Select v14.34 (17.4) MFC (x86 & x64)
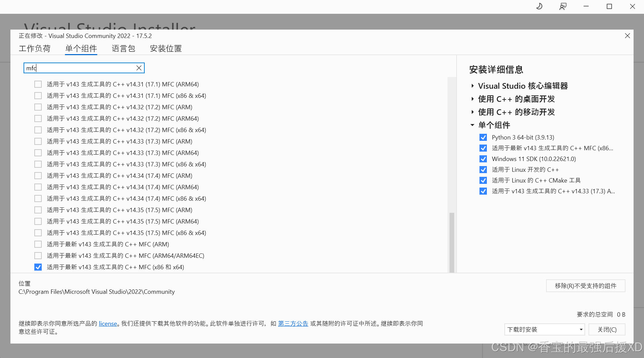 [x=38, y=199]
